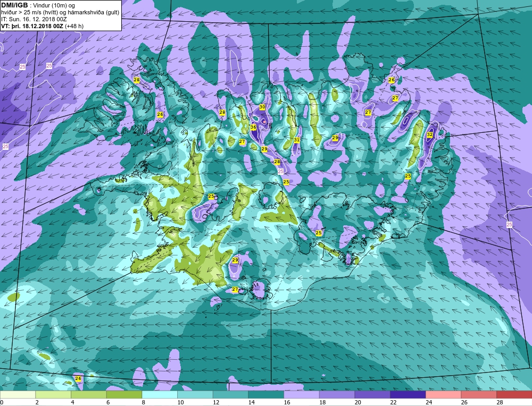Image resolution: width=532 pixels, height=406 pixels.
Task: Click the color scale tick label 12
Action: (x=216, y=402)
